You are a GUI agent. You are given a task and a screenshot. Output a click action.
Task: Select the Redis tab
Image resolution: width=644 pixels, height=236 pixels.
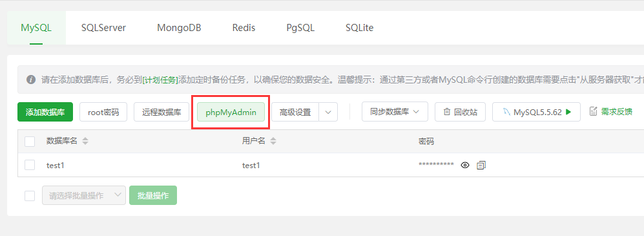[244, 28]
